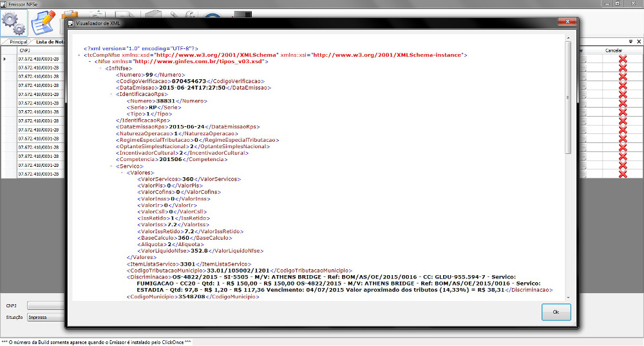Click the panel close X beside Cancelar column

tap(638, 41)
